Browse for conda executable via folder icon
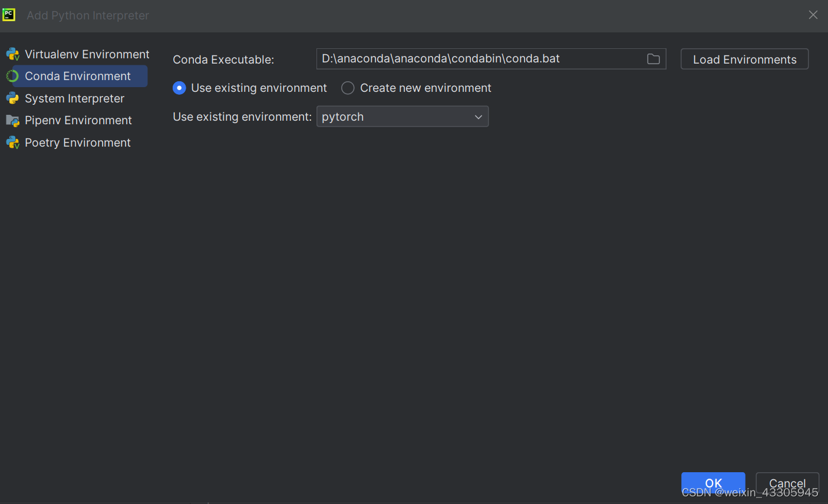828x504 pixels. pyautogui.click(x=654, y=59)
